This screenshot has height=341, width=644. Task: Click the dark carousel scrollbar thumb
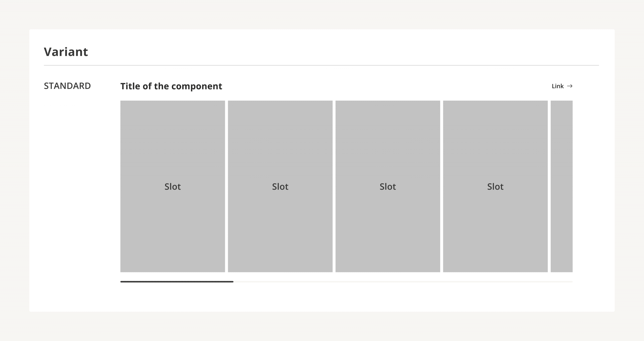coord(177,282)
